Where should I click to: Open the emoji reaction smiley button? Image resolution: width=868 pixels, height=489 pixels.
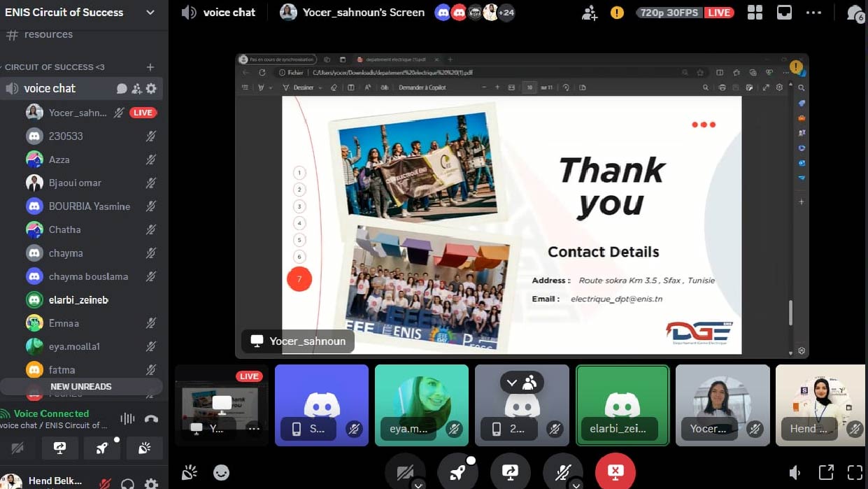coord(221,473)
